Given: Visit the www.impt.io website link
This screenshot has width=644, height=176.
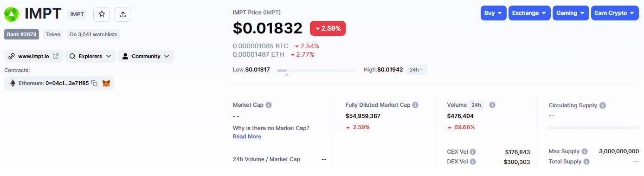Looking at the screenshot, I should pos(33,56).
